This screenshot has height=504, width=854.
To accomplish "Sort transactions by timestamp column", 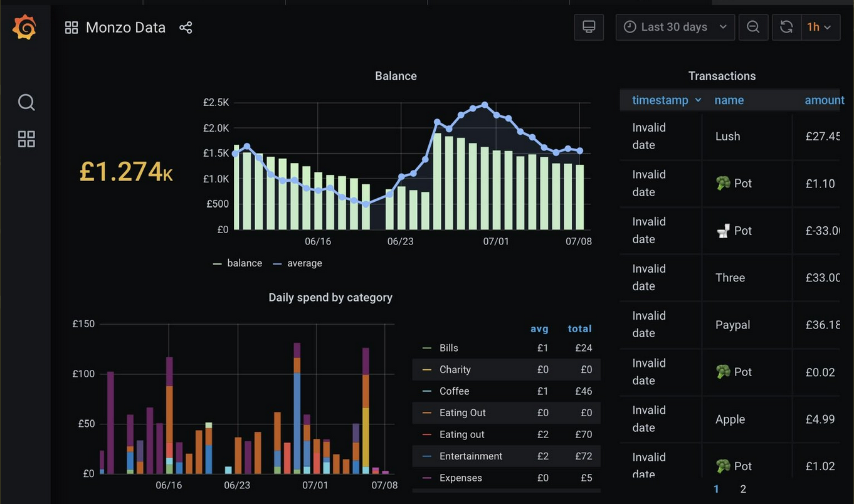I will 660,100.
